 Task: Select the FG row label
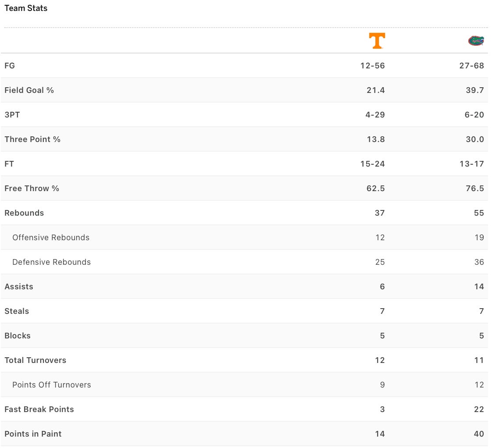pyautogui.click(x=10, y=66)
